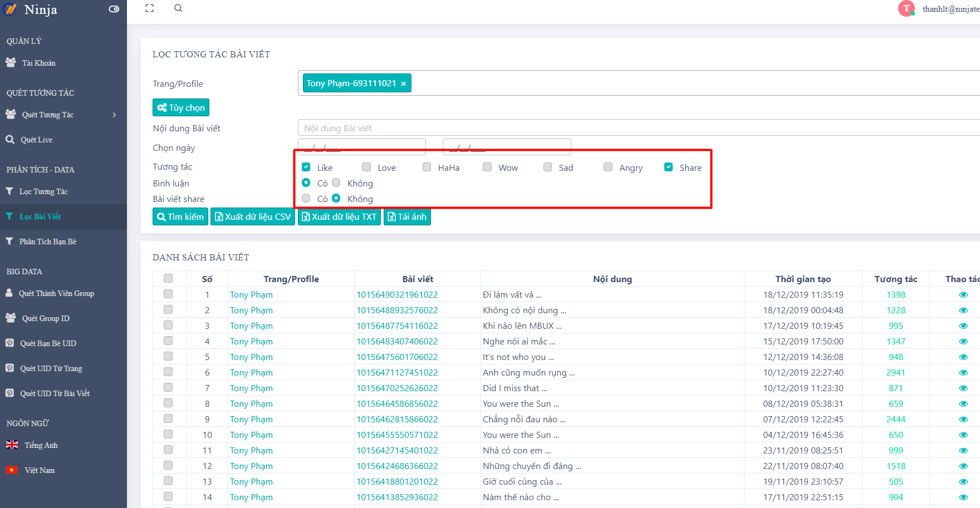Click Quét UID Từ Bài Viết icon
Viewport: 980px width, 508px height.
tap(9, 393)
